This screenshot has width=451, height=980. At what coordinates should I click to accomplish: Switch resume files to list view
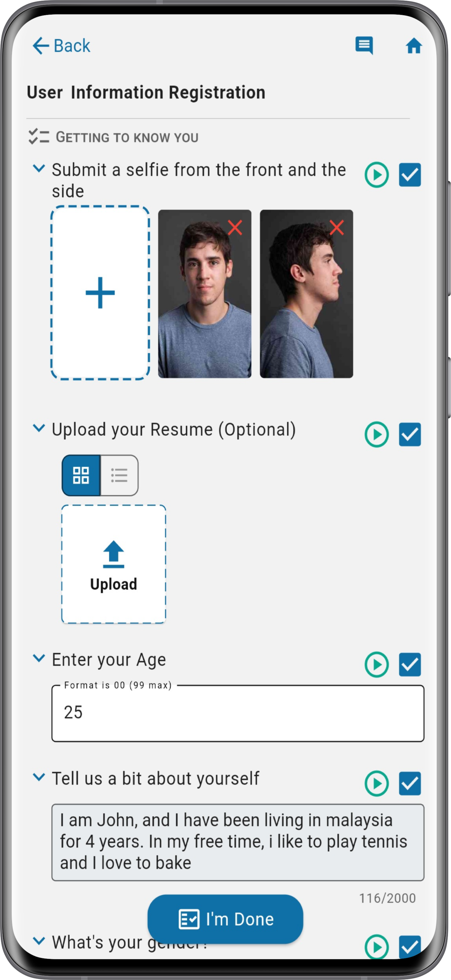[119, 475]
